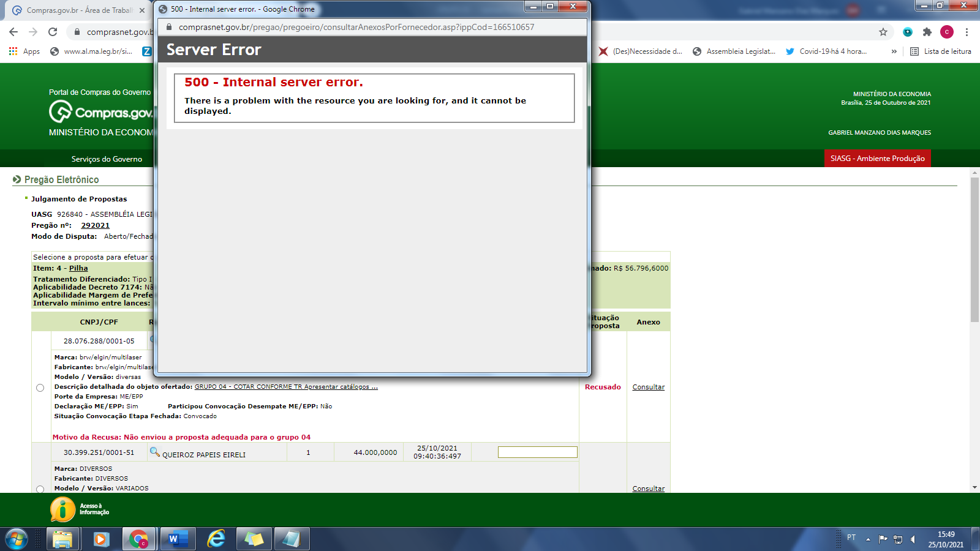This screenshot has width=980, height=551.
Task: Open (Des)Necessidade d... bookmark
Action: [x=641, y=51]
